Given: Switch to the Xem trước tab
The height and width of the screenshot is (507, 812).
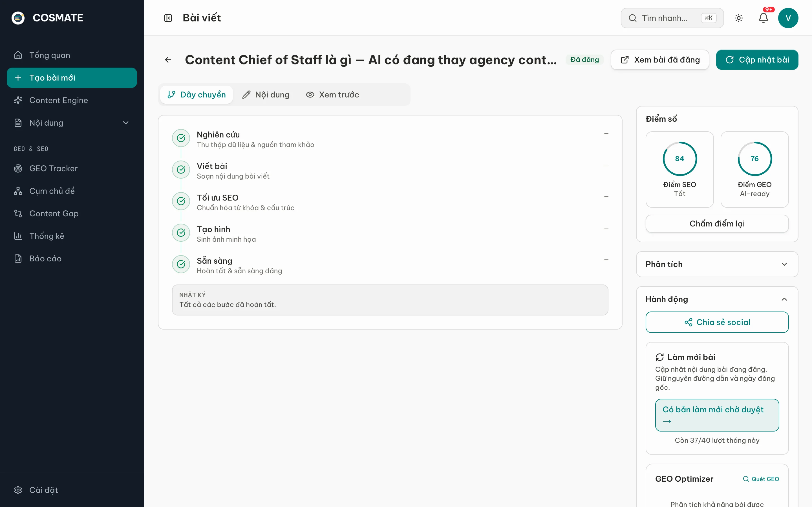Looking at the screenshot, I should tap(332, 95).
